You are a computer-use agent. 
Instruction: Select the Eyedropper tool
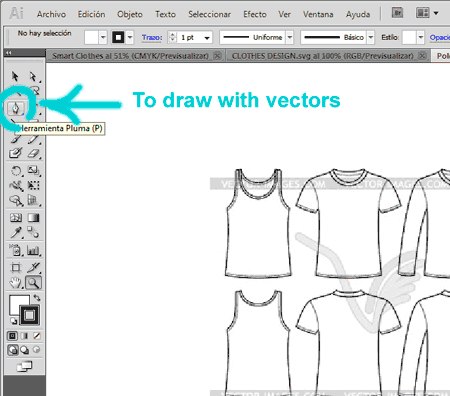[x=15, y=232]
